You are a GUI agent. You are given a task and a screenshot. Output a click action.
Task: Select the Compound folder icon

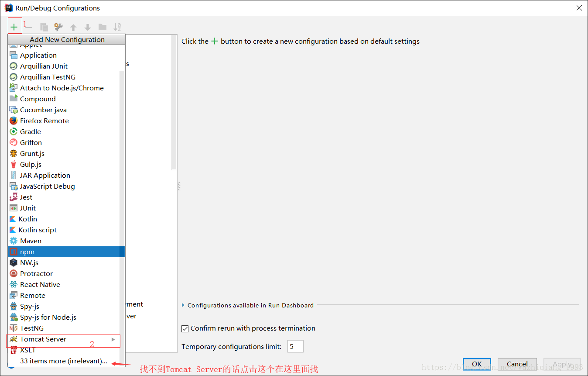tap(14, 99)
